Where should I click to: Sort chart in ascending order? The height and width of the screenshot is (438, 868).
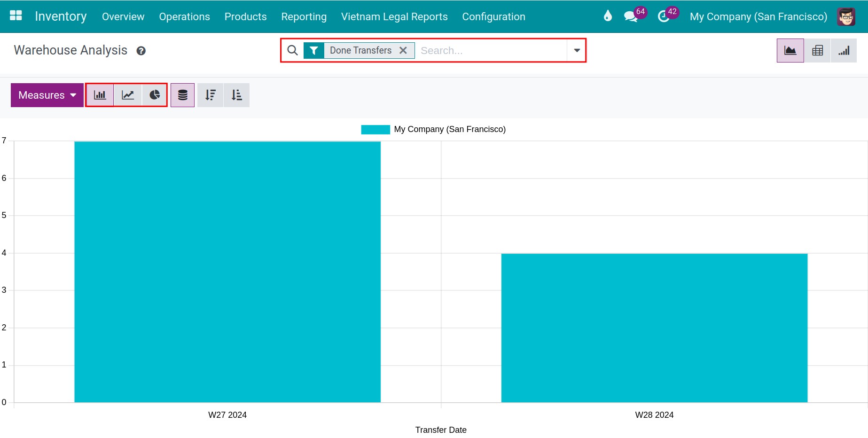[236, 95]
